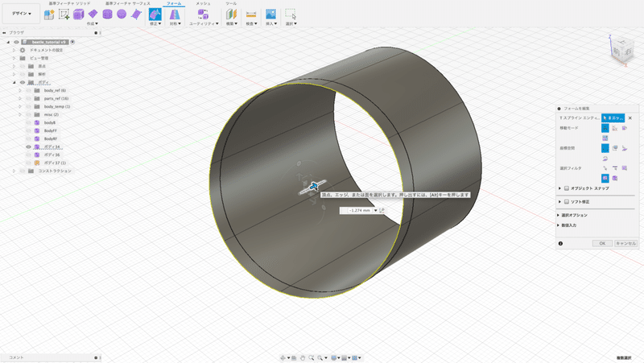Screen dimensions: 644x363
Task: Select view space icon in 座標空間 row
Action: (x=615, y=148)
